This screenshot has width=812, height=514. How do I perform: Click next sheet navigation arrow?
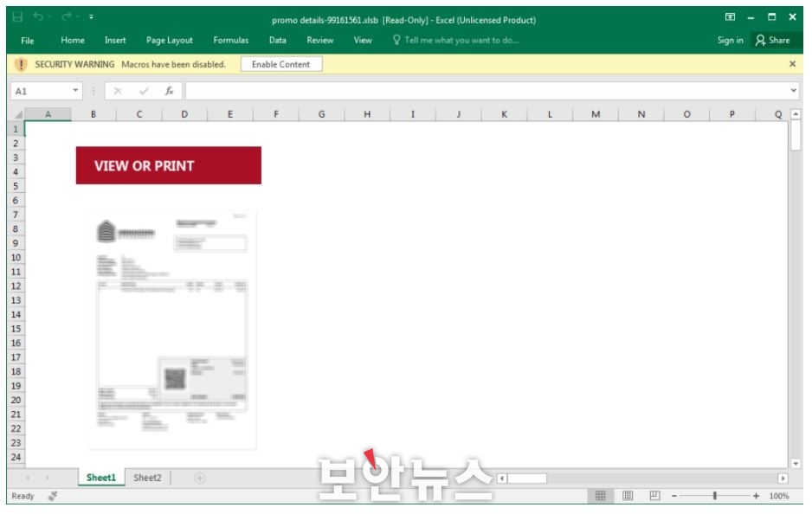point(48,479)
